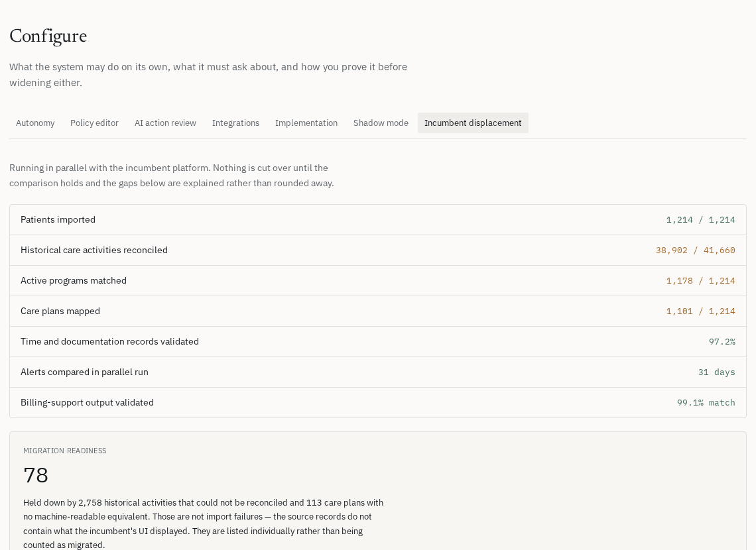Click the 1,101 / 1,214 care plans value
756x550 pixels.
pyautogui.click(x=700, y=311)
